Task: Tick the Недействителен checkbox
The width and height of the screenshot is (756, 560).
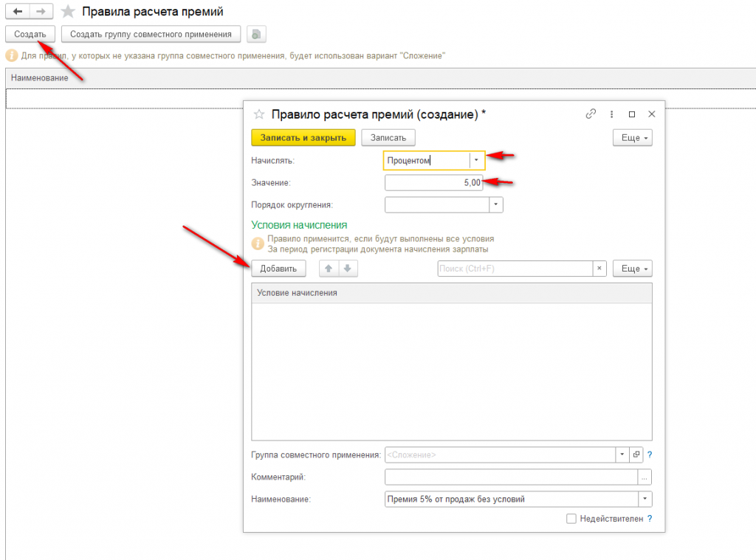Action: (571, 519)
